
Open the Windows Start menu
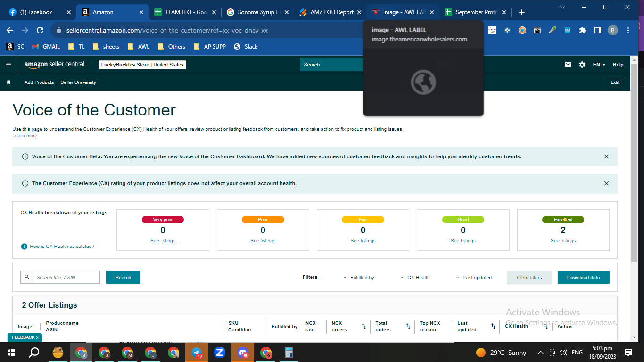click(11, 353)
